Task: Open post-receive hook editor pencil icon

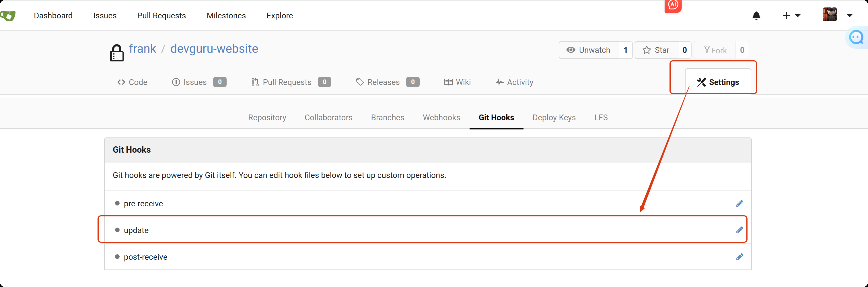Action: point(739,257)
